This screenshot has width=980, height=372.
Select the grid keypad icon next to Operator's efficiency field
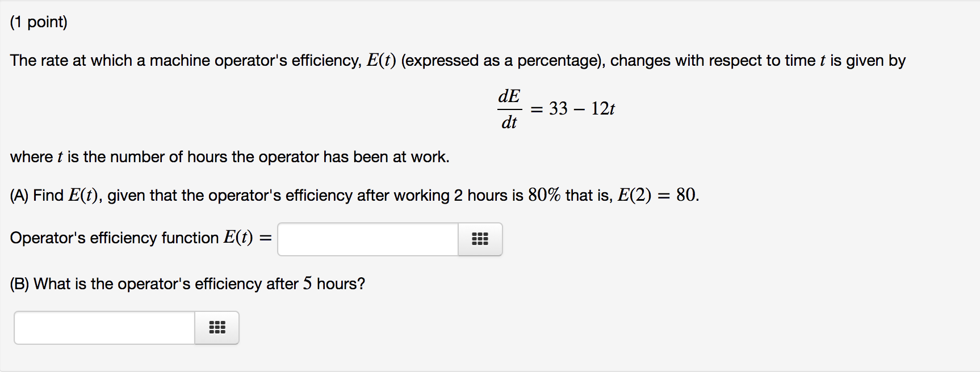[480, 239]
